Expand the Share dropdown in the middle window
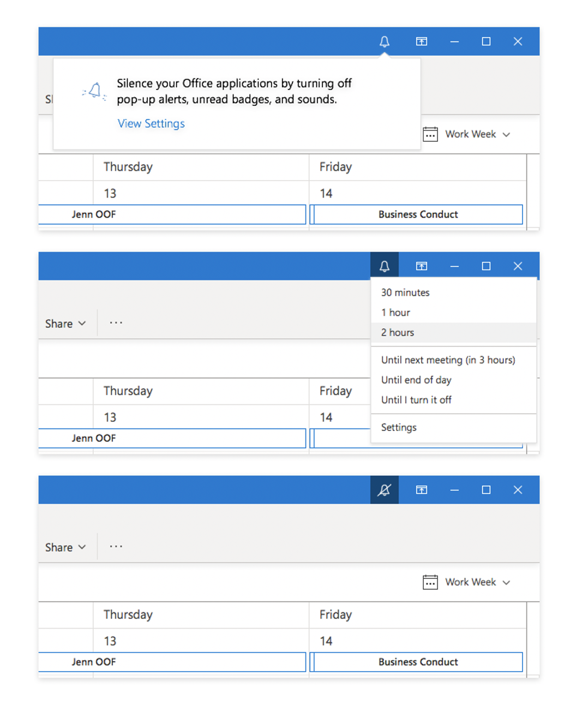This screenshot has width=588, height=717. click(x=65, y=323)
